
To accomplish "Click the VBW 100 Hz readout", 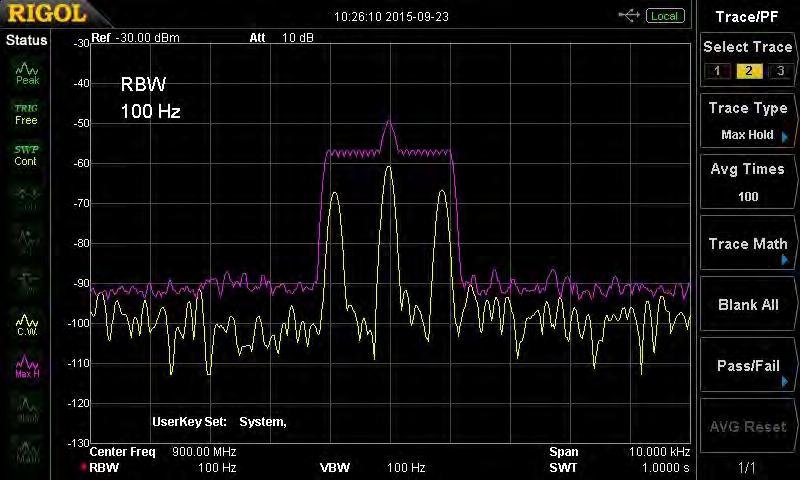I will [372, 467].
